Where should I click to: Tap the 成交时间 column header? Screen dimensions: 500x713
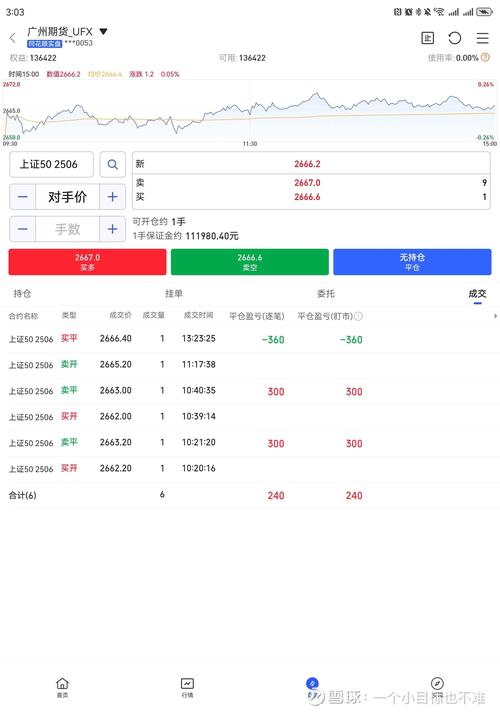click(x=198, y=315)
